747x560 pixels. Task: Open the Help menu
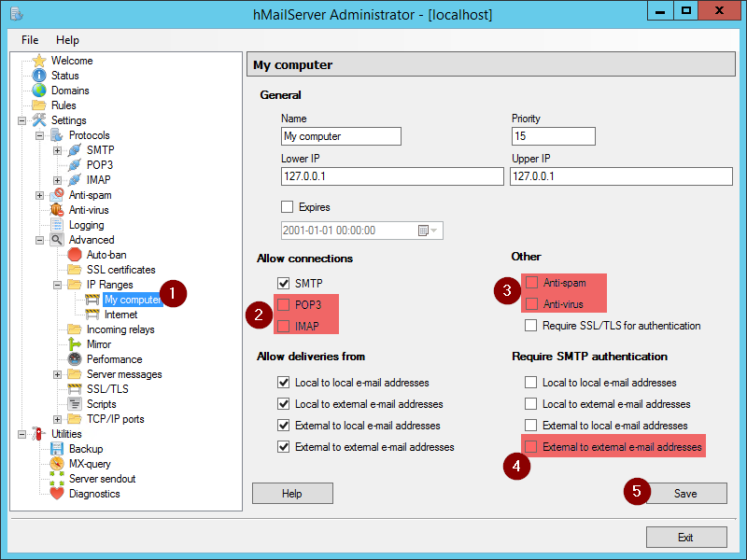coord(67,40)
